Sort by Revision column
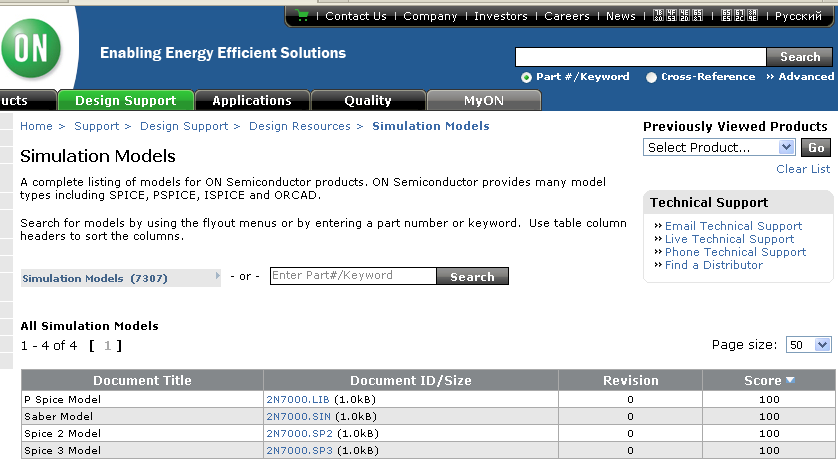 pyautogui.click(x=631, y=380)
